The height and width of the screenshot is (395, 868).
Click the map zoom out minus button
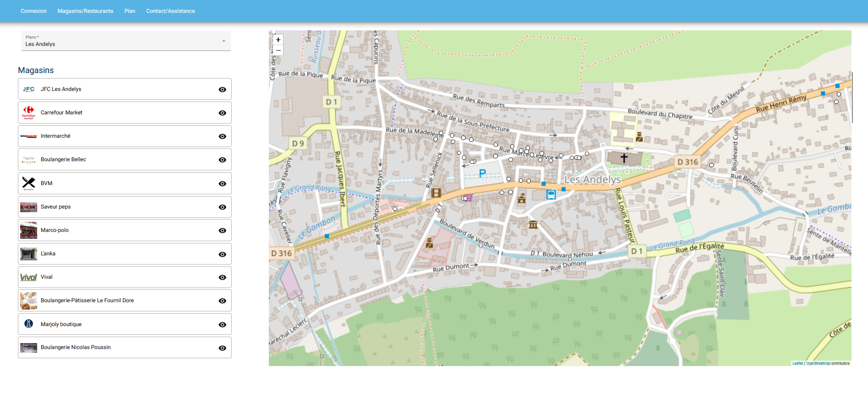[278, 50]
